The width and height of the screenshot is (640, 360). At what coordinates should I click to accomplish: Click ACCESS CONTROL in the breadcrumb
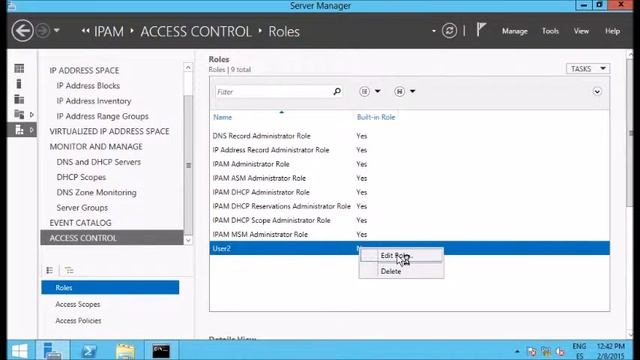tap(196, 31)
